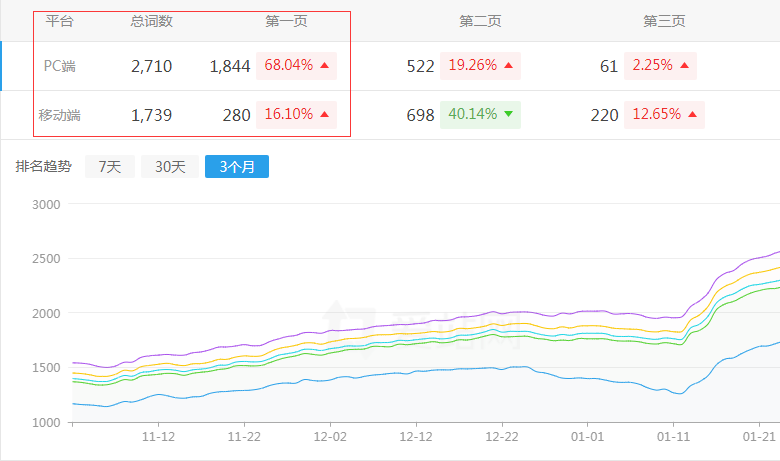Click the red up arrow beside 68.04%
The height and width of the screenshot is (461, 780).
click(324, 66)
